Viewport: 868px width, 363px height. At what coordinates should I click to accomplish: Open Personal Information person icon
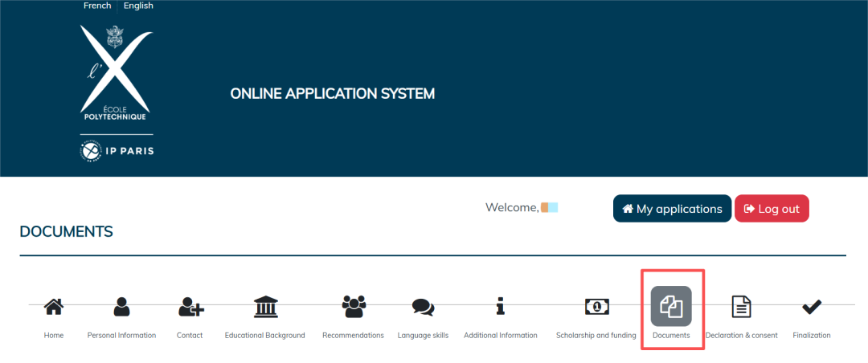pyautogui.click(x=121, y=306)
